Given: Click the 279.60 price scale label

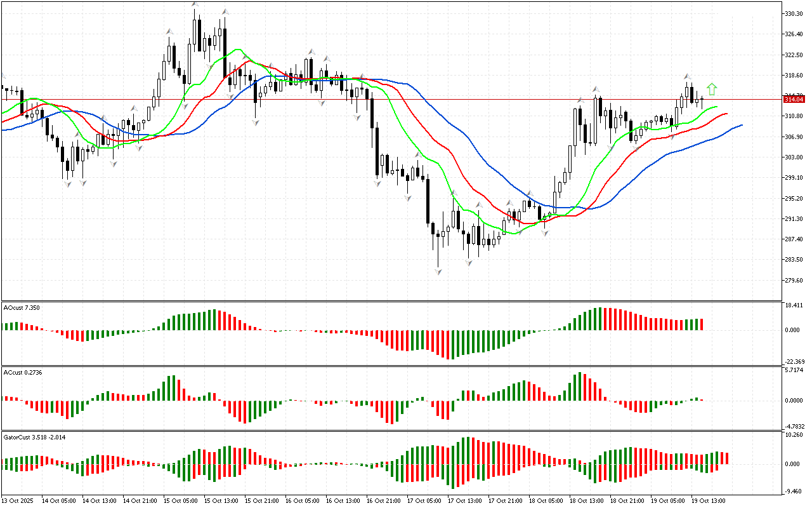Looking at the screenshot, I should click(794, 280).
